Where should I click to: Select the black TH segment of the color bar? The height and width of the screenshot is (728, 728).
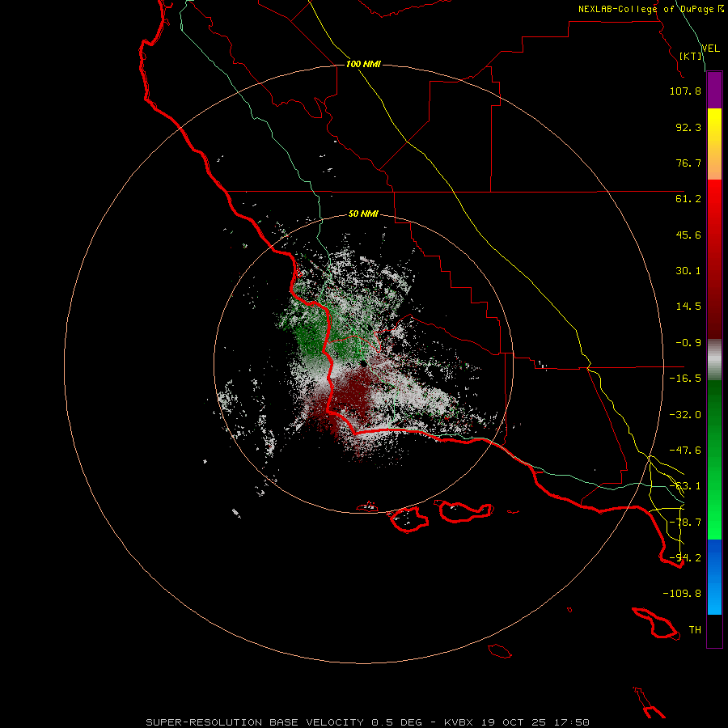point(714,631)
